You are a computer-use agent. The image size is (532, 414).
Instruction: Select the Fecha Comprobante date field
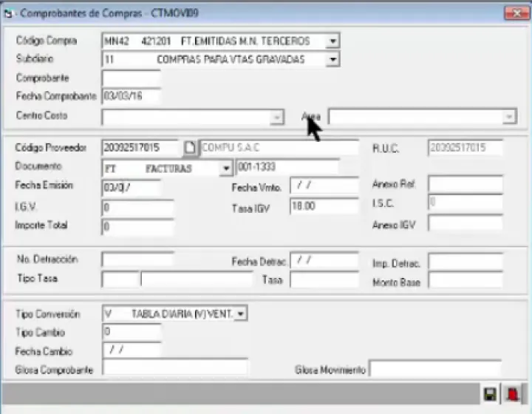[x=131, y=96]
